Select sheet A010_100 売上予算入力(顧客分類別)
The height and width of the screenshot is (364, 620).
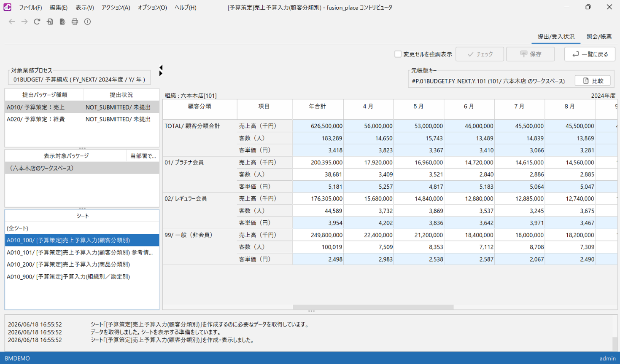(x=82, y=240)
